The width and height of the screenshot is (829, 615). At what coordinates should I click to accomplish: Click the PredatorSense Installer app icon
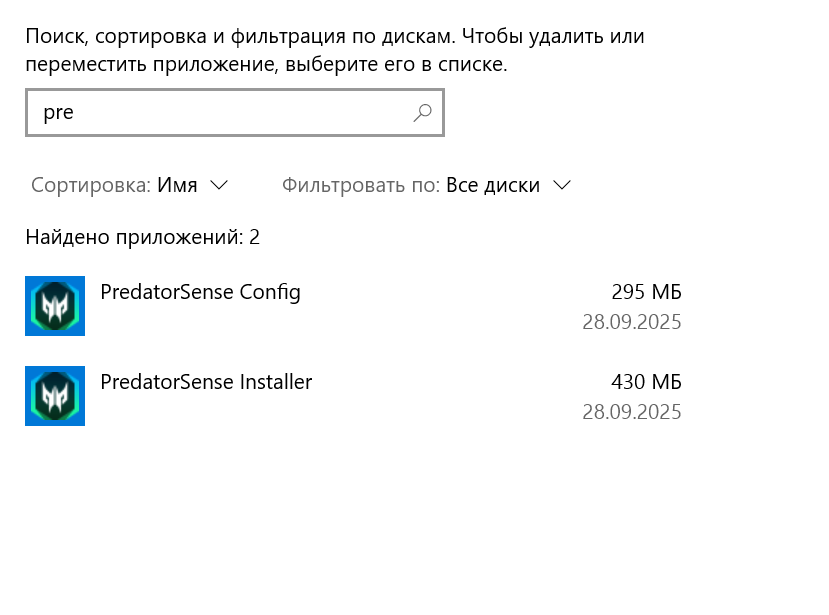(55, 396)
